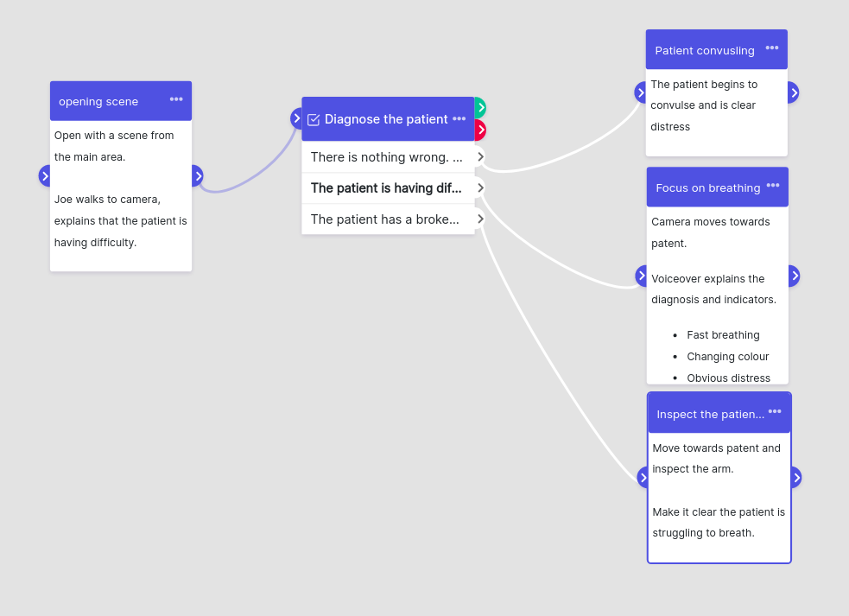Click the opening scene input connector
Screen dimensions: 849x616
(x=44, y=176)
